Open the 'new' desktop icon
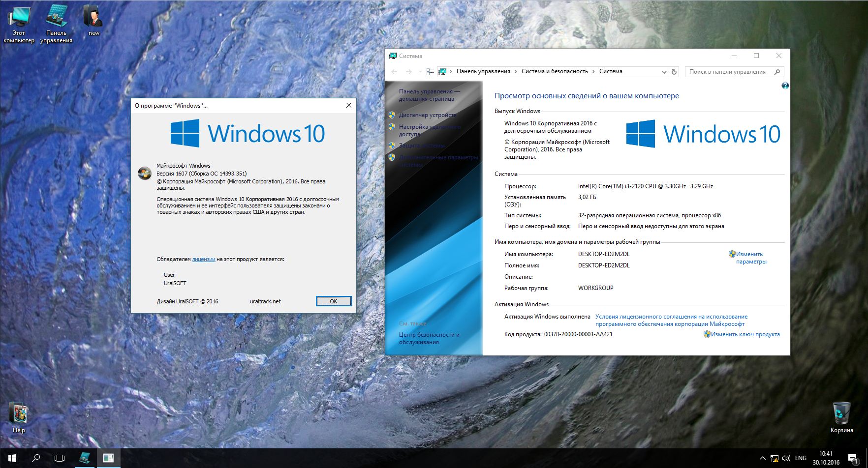The height and width of the screenshot is (468, 868). click(93, 21)
